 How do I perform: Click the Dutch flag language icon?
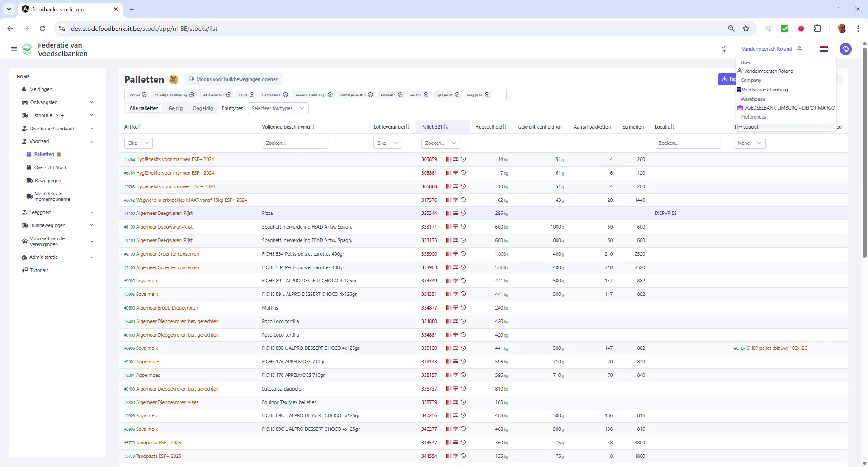(x=824, y=49)
